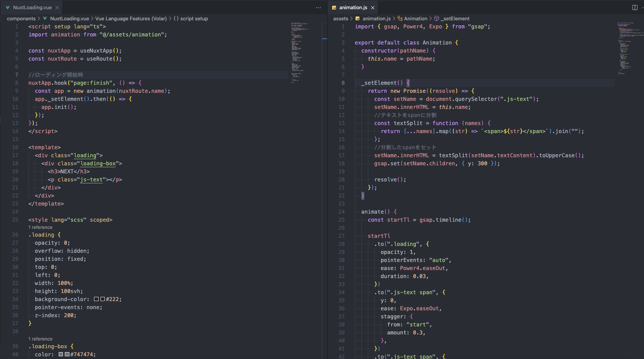Click "Power4.easeOut" ease value

422,268
